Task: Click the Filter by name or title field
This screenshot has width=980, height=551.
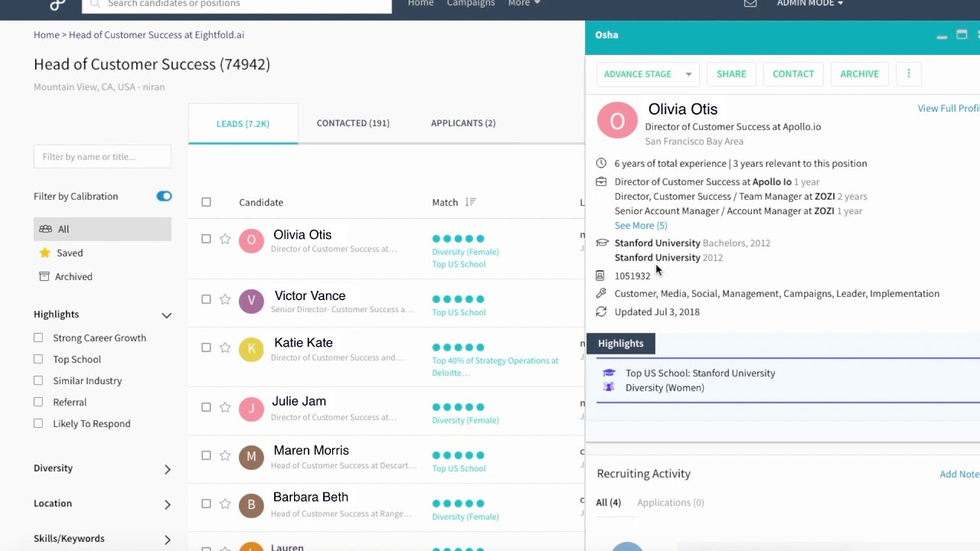Action: tap(102, 157)
